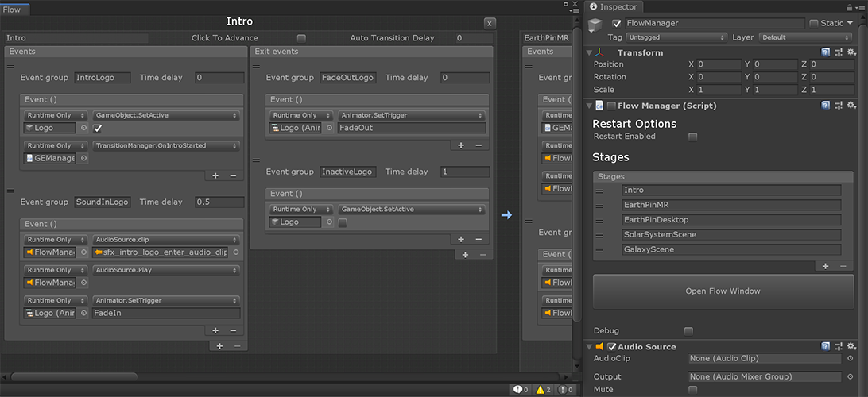The image size is (868, 397).
Task: Select the GalaxyScene stage entry
Action: (730, 249)
